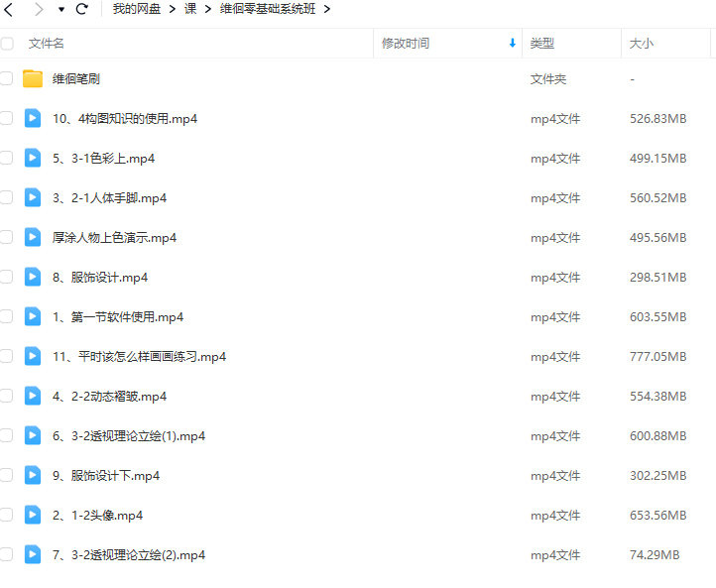Click video icon for 2、1-2头像.mp4
Viewport: 716px width, 588px height.
(33, 516)
